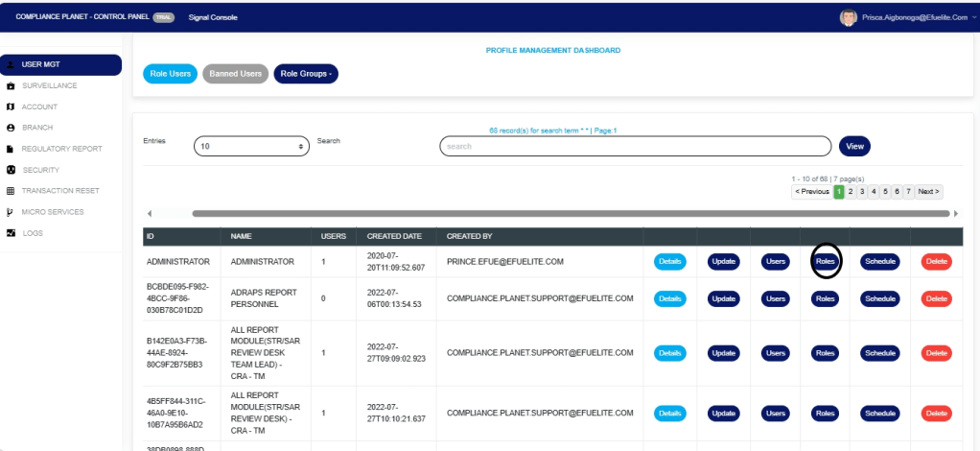Viewport: 980px width, 451px height.
Task: Delete the ADMINISTRATOR role group
Action: coord(936,261)
